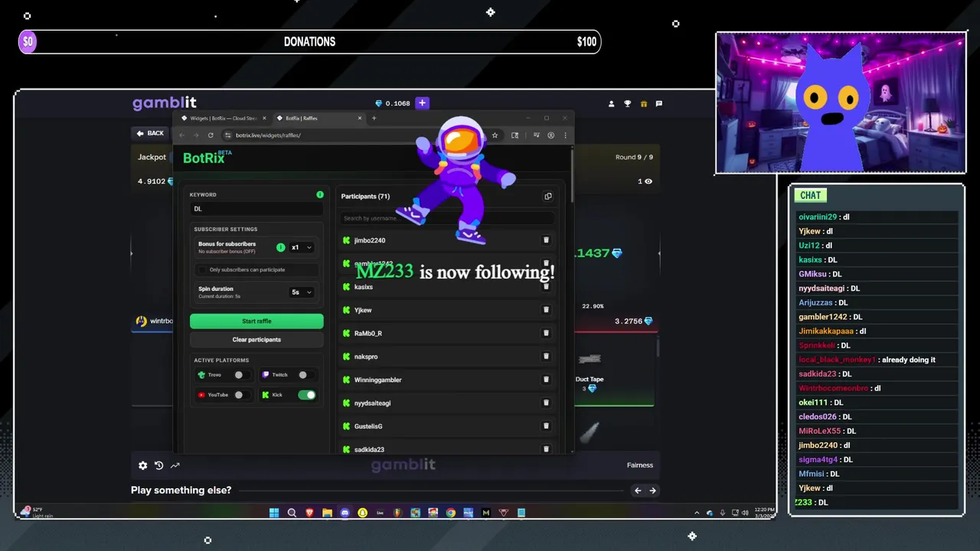Open the gamblit gift rewards icon
Image resolution: width=980 pixels, height=551 pixels.
pos(643,103)
